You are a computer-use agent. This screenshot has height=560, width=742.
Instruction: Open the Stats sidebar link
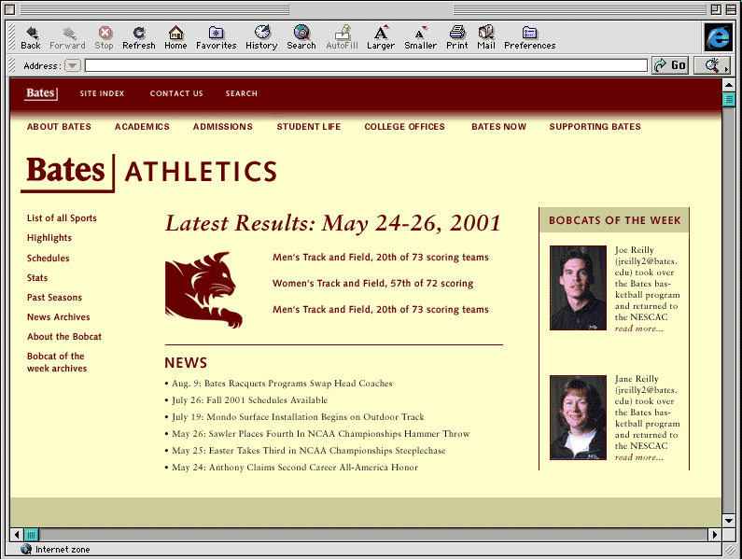coord(37,278)
